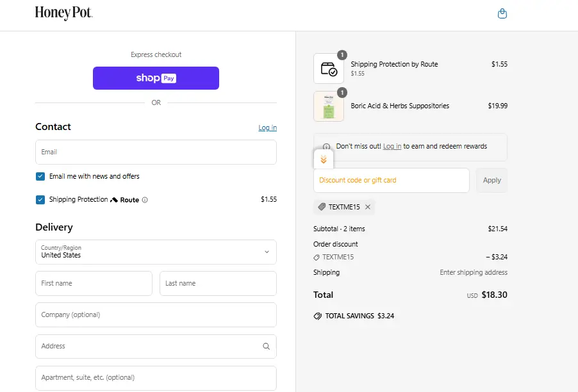
Task: Click the Log in link beside Contact
Action: pos(268,127)
